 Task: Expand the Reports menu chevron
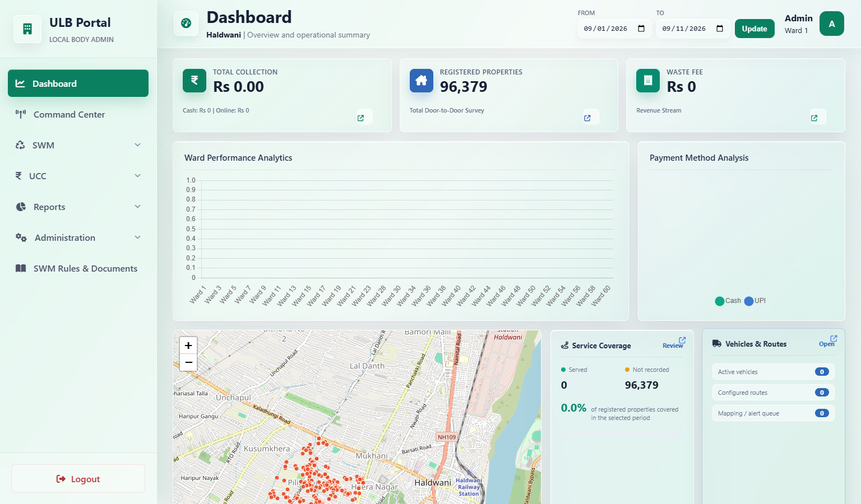pos(138,207)
